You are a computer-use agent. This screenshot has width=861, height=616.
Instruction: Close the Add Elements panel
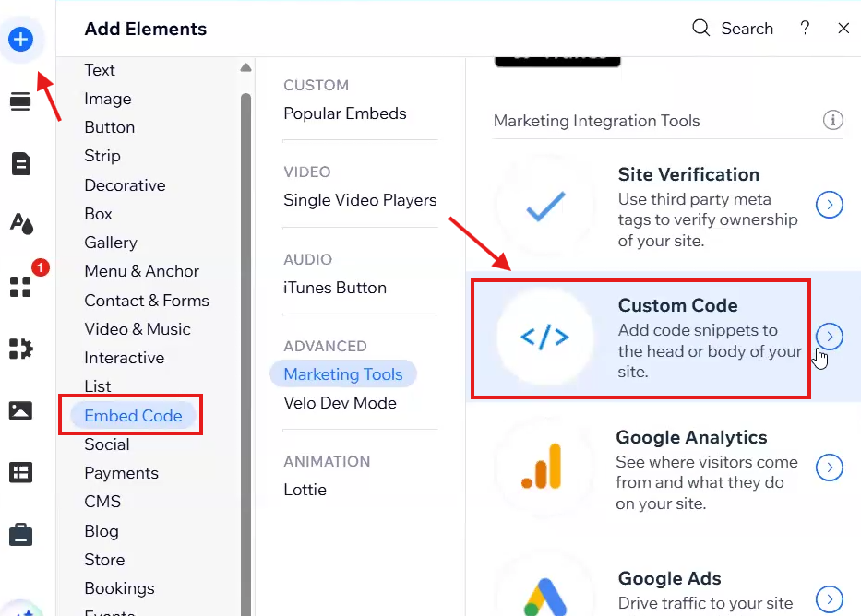(x=843, y=29)
